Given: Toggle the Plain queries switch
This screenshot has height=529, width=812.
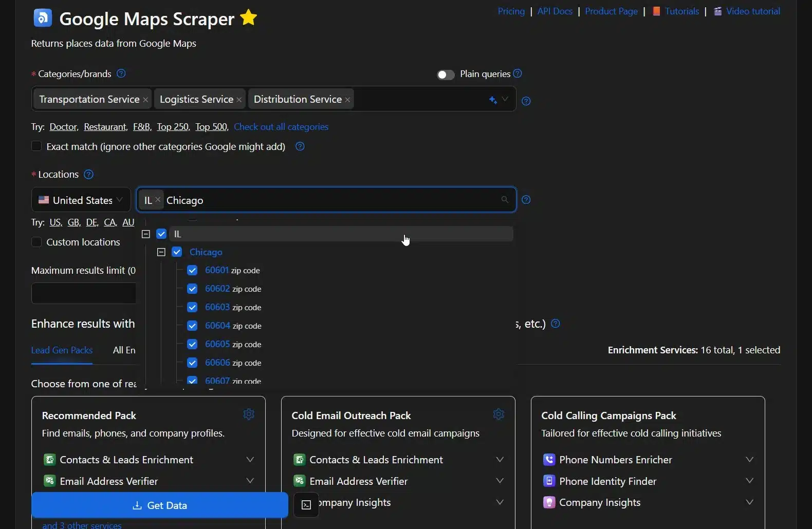Looking at the screenshot, I should [x=446, y=75].
